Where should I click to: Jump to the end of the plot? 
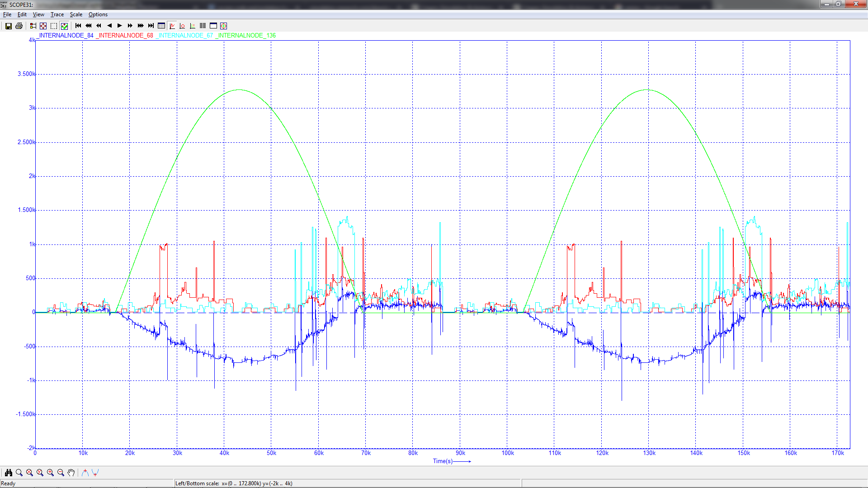[x=151, y=26]
